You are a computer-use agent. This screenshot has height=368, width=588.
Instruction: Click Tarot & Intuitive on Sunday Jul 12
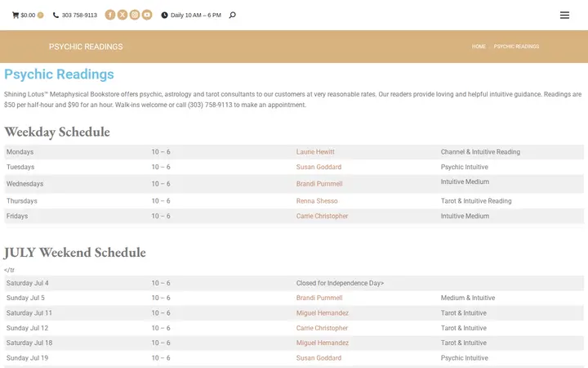click(464, 328)
